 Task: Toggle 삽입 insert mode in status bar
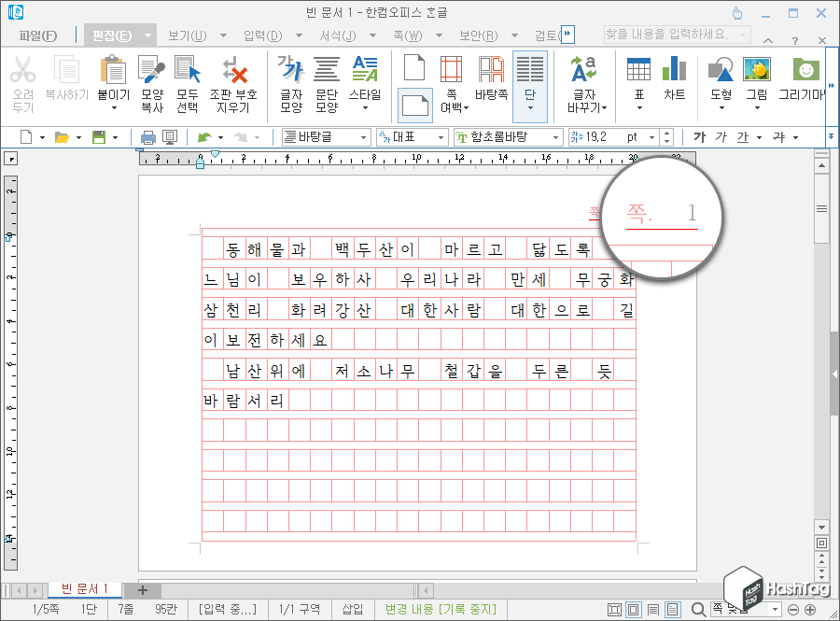tap(353, 609)
